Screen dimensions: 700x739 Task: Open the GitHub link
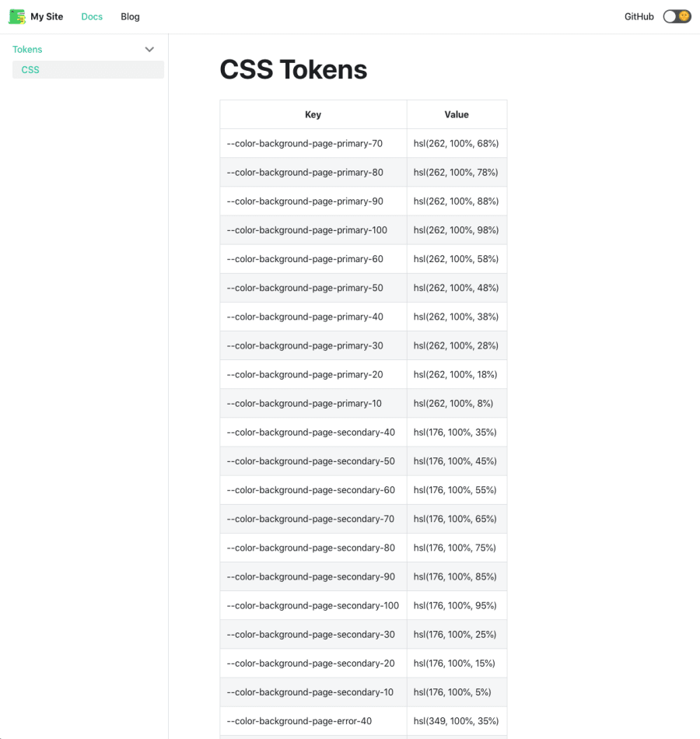coord(639,16)
